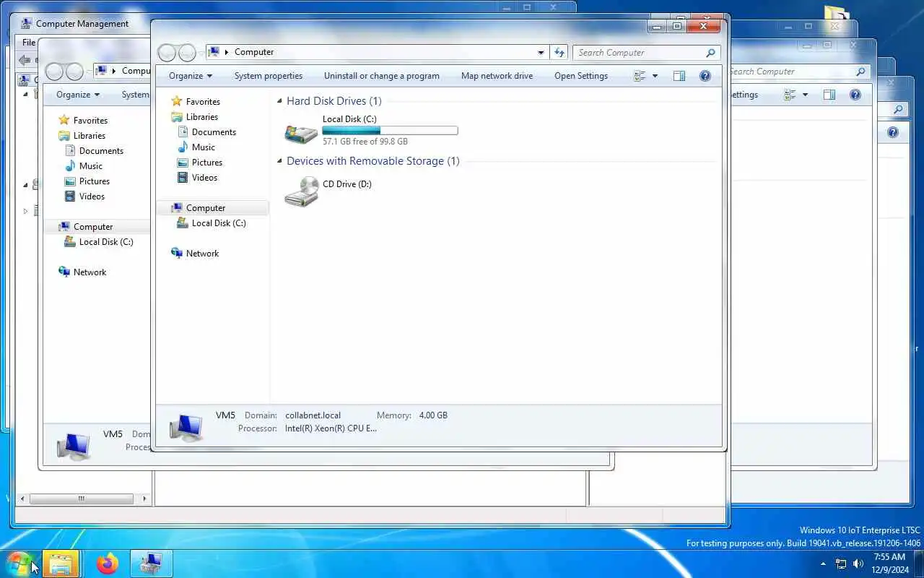Select Favorites in the second window sidebar
This screenshot has height=578, width=924.
90,121
